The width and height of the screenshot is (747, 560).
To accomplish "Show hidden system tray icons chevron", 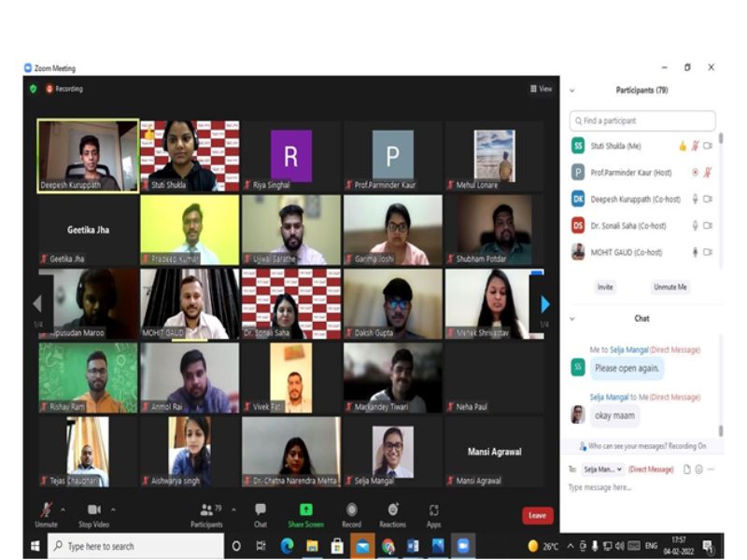I will 571,546.
